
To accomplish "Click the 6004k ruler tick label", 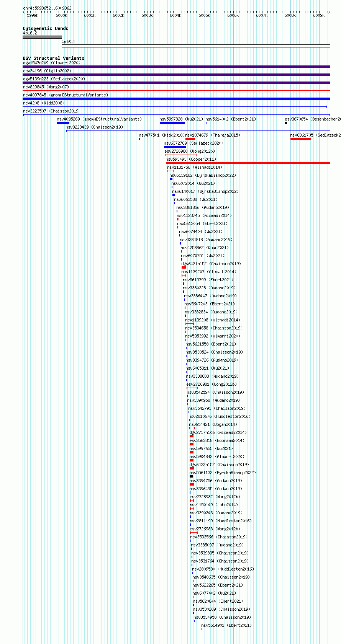I will pyautogui.click(x=175, y=15).
